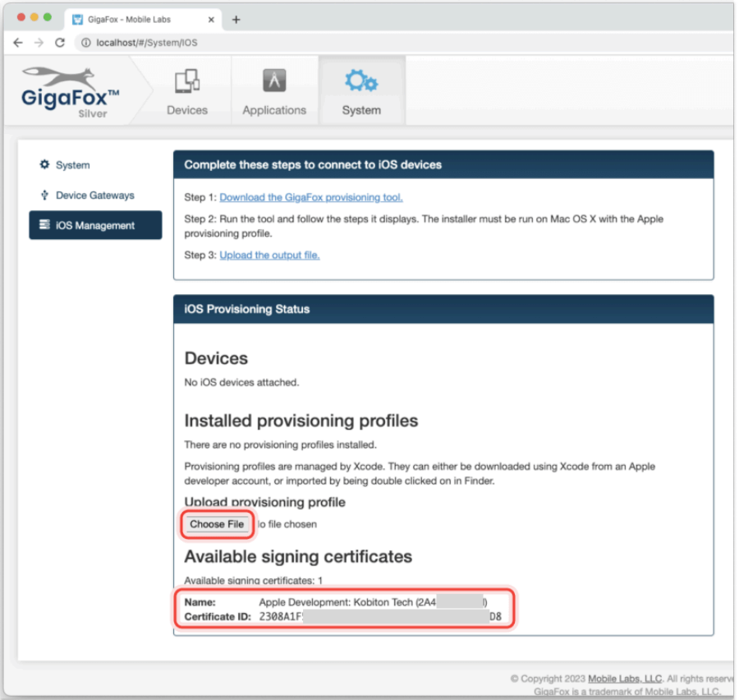Go back with the browser back arrow
The image size is (739, 700).
(18, 43)
